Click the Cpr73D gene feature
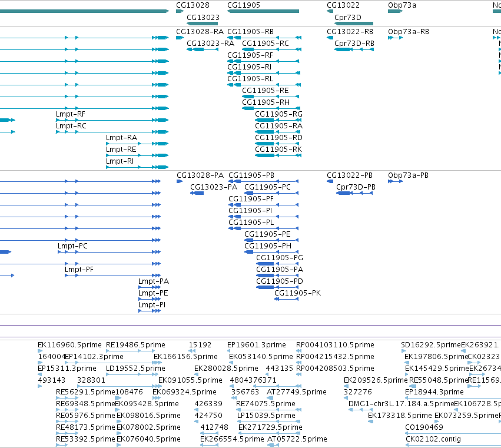The height and width of the screenshot is (448, 501). (x=354, y=24)
